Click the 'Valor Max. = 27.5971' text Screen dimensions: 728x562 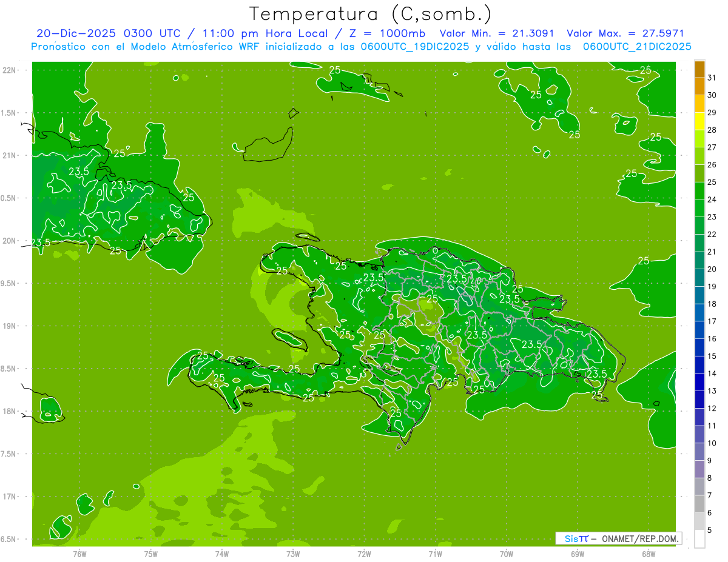pyautogui.click(x=625, y=33)
